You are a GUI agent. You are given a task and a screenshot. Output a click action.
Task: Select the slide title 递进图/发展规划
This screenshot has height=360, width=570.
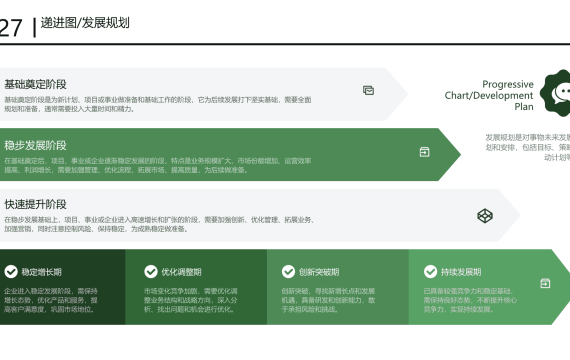coord(85,23)
